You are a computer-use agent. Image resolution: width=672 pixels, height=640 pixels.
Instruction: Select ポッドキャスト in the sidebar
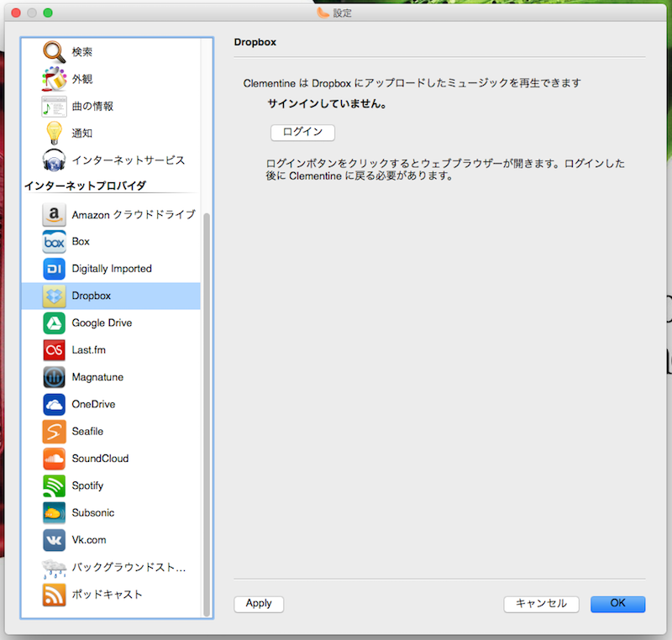(107, 595)
